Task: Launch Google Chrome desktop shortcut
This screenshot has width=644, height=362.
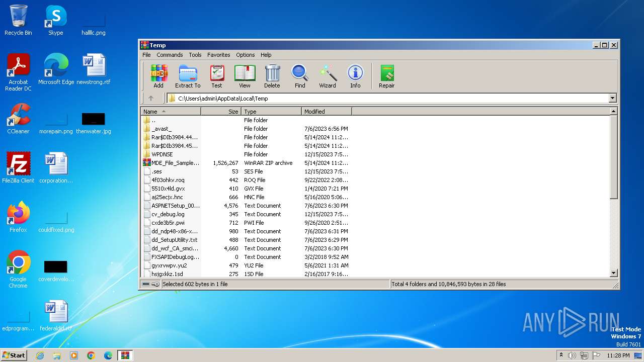Action: (18, 269)
